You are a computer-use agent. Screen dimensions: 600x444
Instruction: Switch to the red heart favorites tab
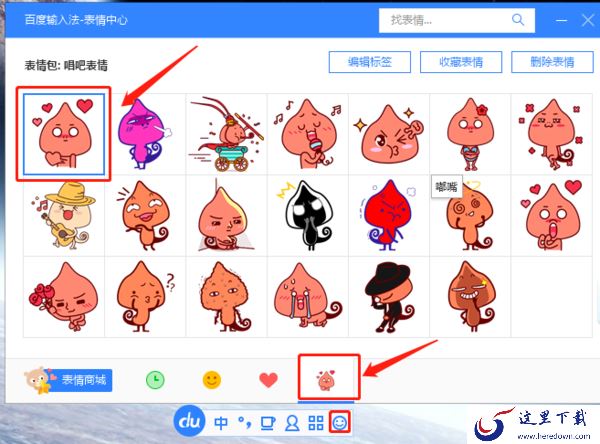(x=268, y=380)
